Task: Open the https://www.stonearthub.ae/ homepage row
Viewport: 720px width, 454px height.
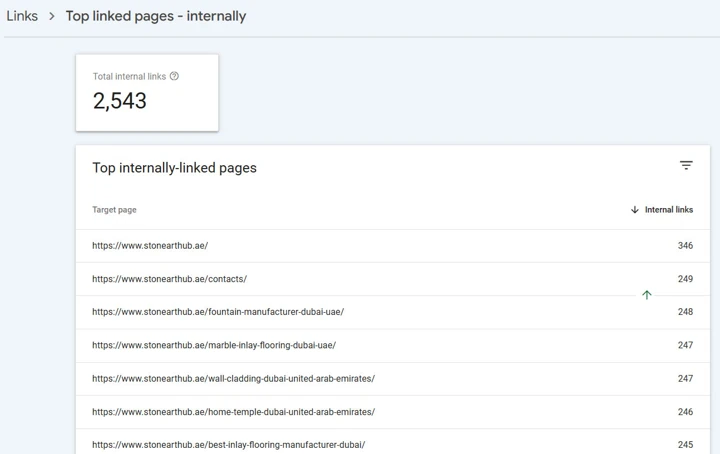Action: [393, 246]
